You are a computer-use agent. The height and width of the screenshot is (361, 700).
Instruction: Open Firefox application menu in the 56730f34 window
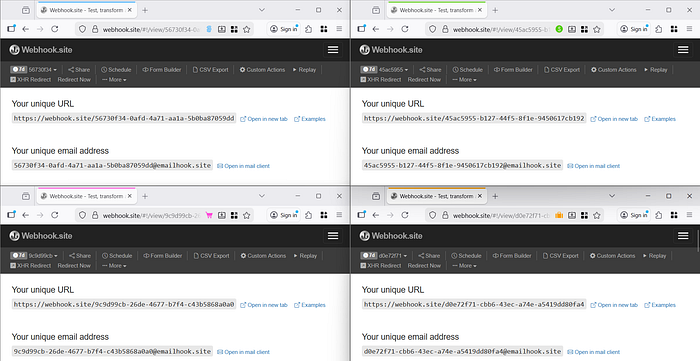[339, 29]
